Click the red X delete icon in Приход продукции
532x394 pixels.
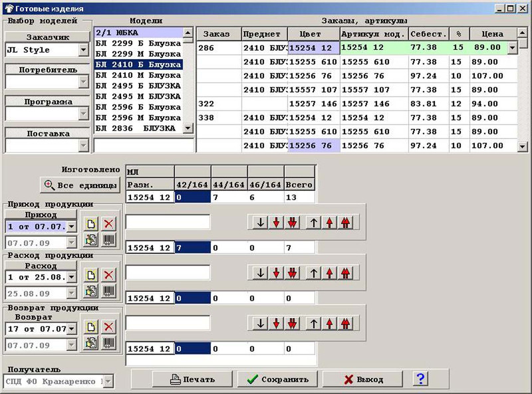point(108,224)
